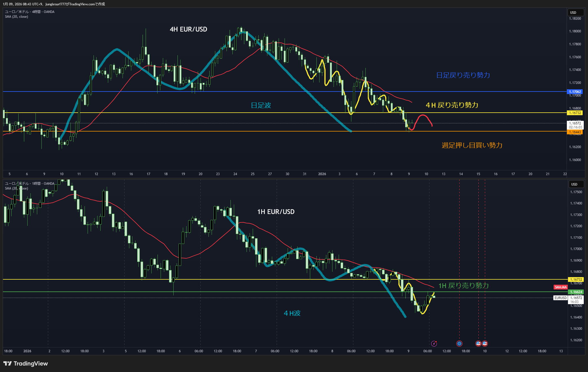Click the SMA (20, close) legend on 4H chart
The image size is (588, 372).
pyautogui.click(x=16, y=17)
